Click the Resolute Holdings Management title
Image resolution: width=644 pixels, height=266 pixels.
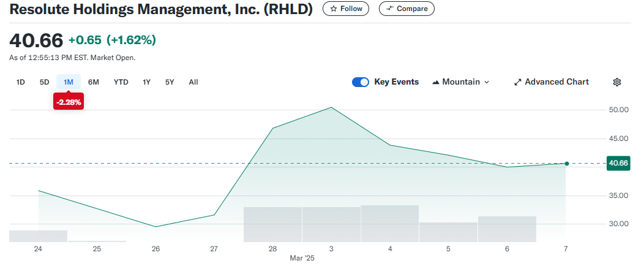point(161,9)
